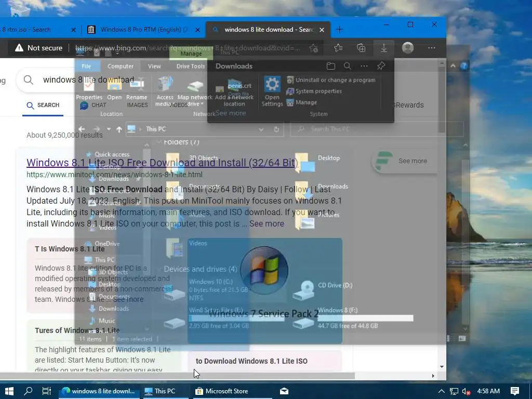Screen dimensions: 532x399
Task: Click 'Search This PC' box in Explorer
Action: click(377, 129)
